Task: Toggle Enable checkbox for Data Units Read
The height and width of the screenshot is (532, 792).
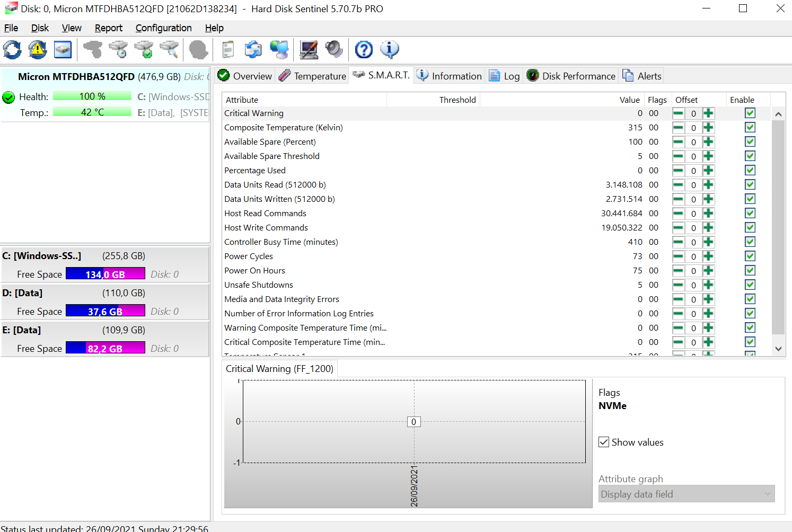Action: (750, 184)
